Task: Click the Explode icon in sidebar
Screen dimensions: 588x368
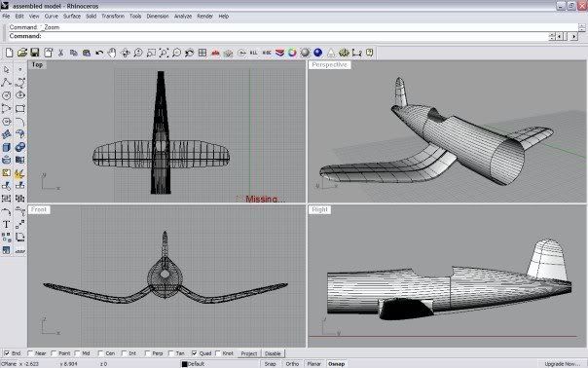Action: pyautogui.click(x=19, y=173)
